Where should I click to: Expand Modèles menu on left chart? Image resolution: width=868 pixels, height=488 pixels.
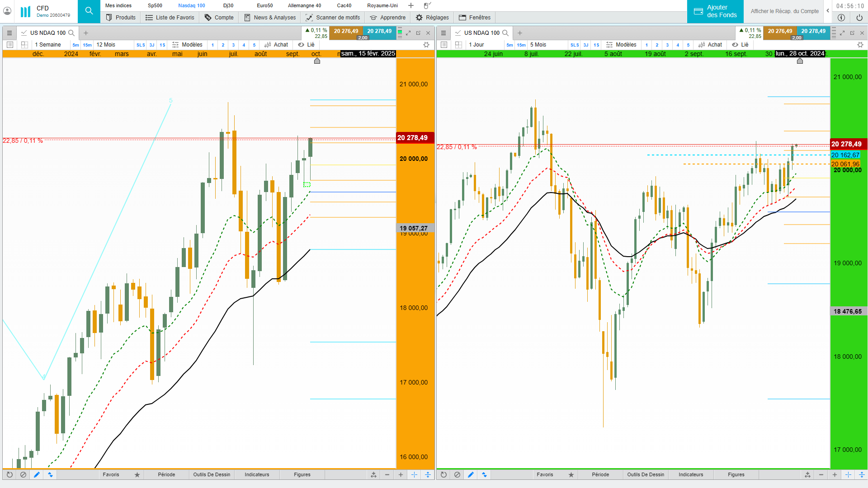tap(187, 45)
